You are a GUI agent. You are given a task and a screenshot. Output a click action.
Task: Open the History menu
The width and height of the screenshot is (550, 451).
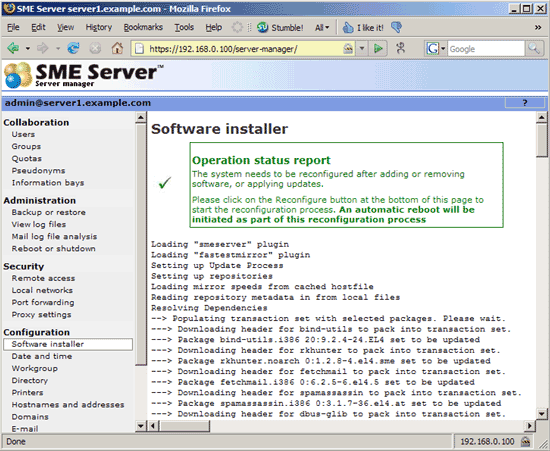tap(99, 27)
